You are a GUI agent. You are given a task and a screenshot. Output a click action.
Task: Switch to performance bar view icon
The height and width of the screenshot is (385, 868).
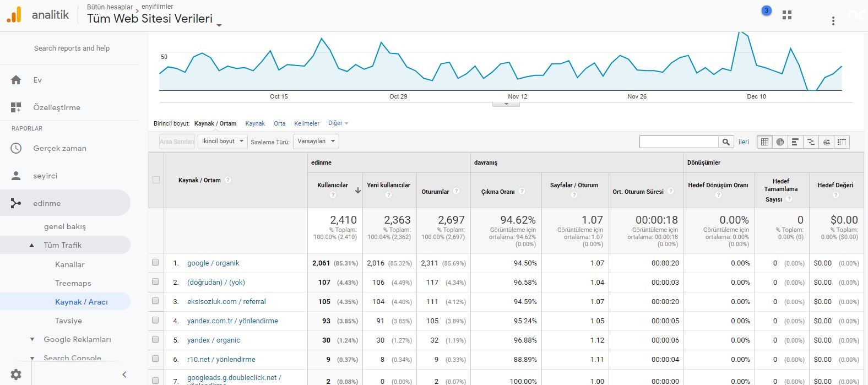click(x=795, y=142)
